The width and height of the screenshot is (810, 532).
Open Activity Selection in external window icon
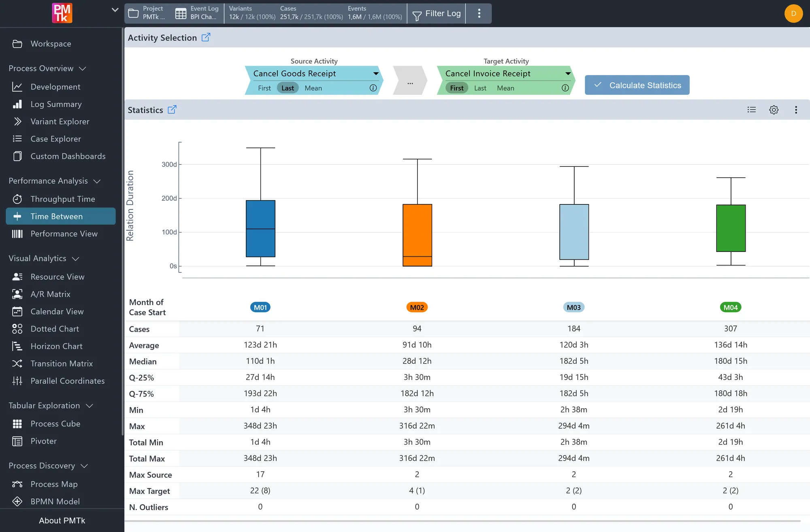point(206,37)
